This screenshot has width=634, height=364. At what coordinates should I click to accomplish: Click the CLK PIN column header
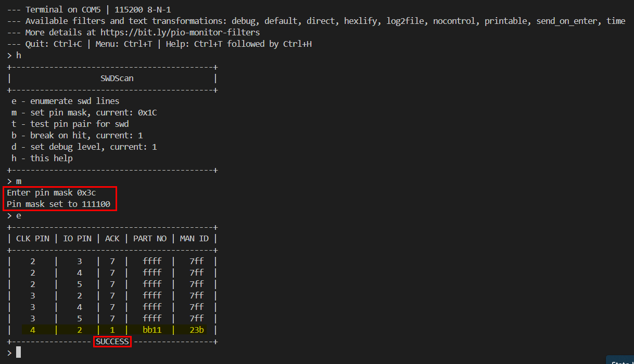pos(33,238)
